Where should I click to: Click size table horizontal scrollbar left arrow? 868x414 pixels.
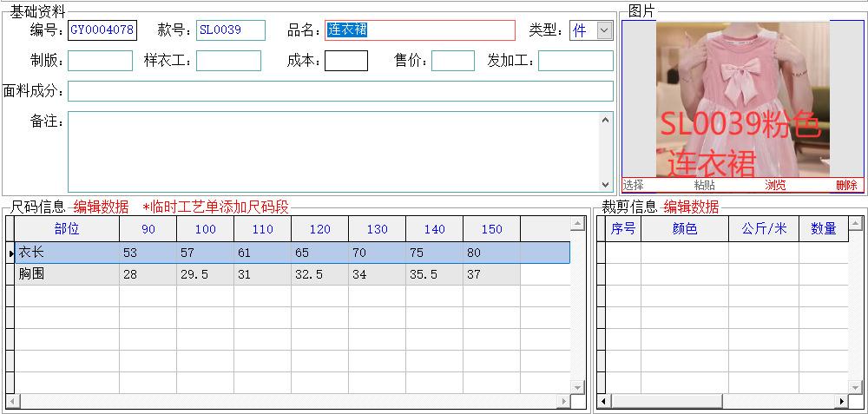12,401
